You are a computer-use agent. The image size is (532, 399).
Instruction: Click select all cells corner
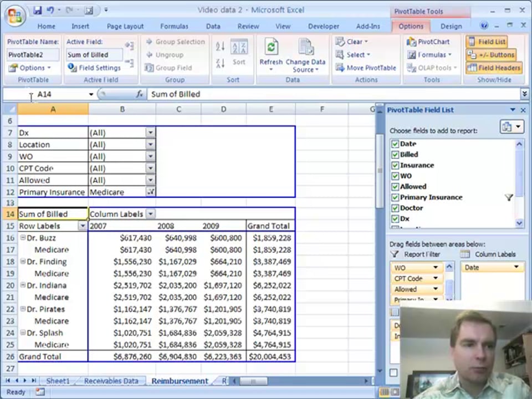(9, 109)
